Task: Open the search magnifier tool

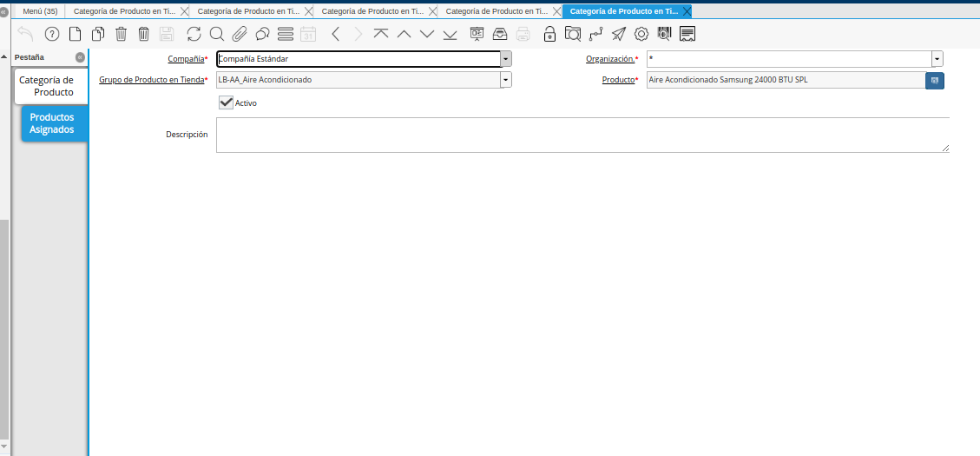Action: pyautogui.click(x=216, y=34)
